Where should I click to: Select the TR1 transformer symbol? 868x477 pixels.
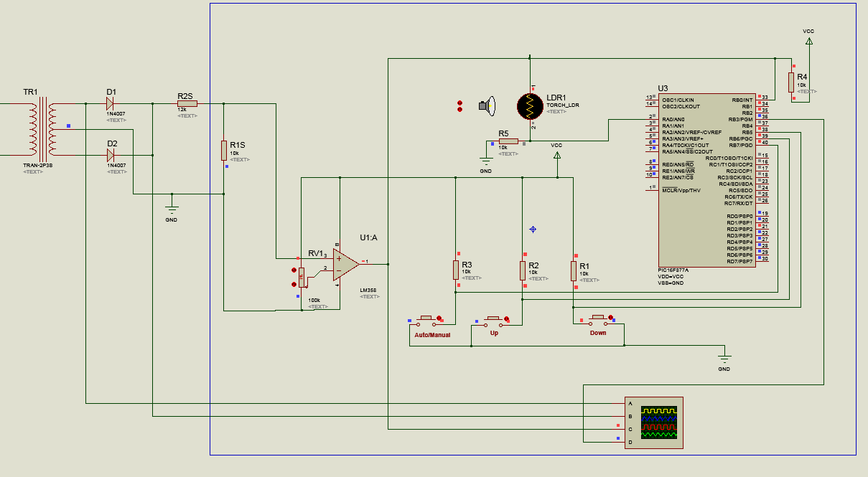(43, 130)
